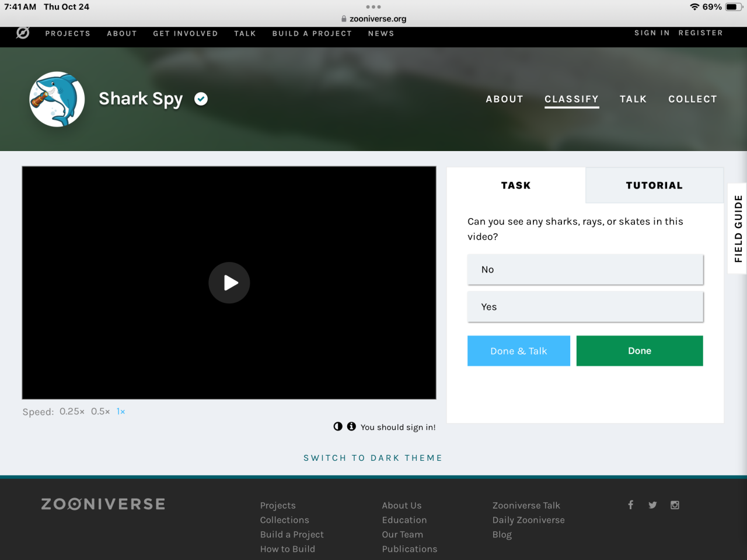This screenshot has height=560, width=747.
Task: Open the Projects footer link
Action: tap(278, 505)
